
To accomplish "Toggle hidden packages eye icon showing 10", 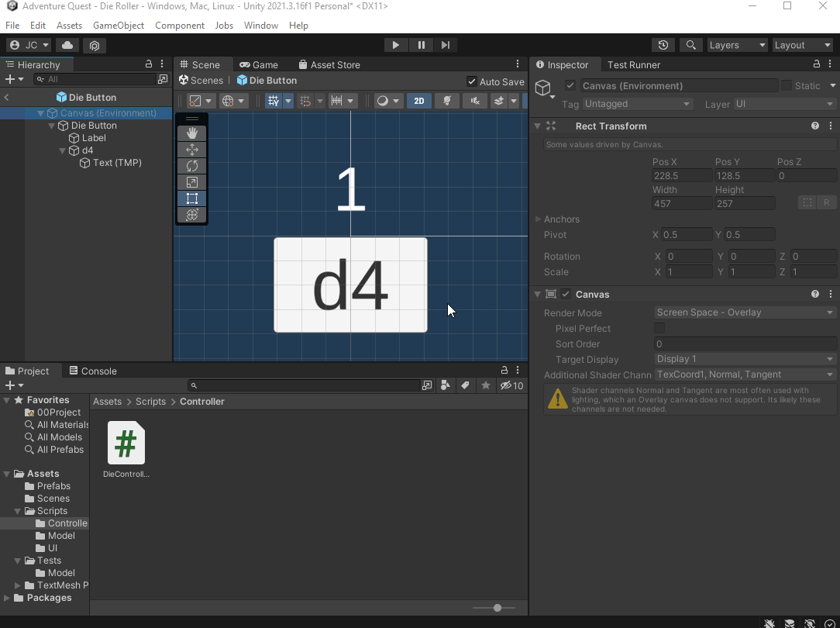I will [511, 385].
